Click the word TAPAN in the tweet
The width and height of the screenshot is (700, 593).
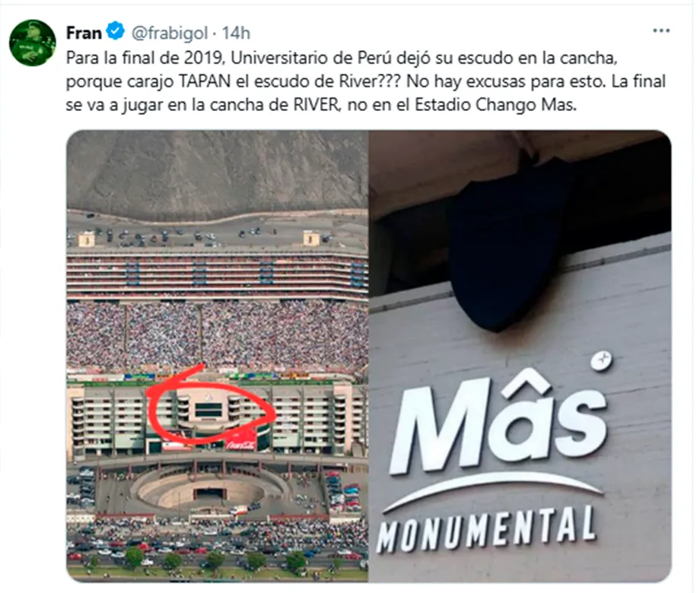pyautogui.click(x=205, y=81)
